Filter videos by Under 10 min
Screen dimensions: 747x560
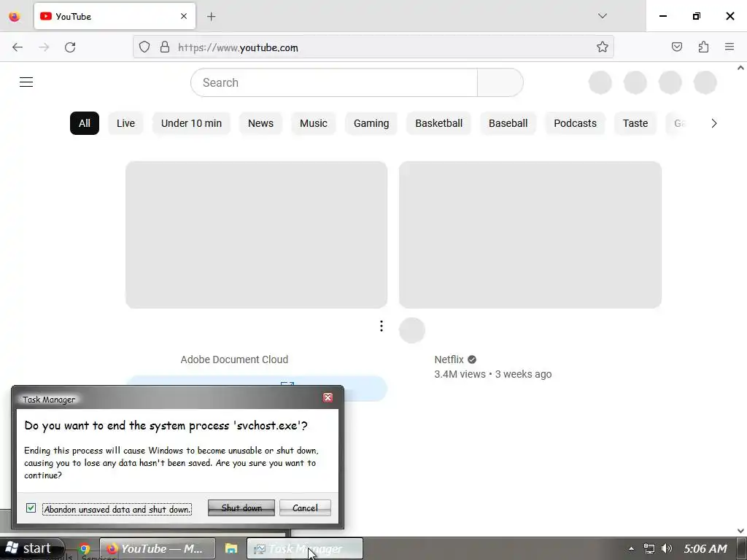pyautogui.click(x=192, y=123)
